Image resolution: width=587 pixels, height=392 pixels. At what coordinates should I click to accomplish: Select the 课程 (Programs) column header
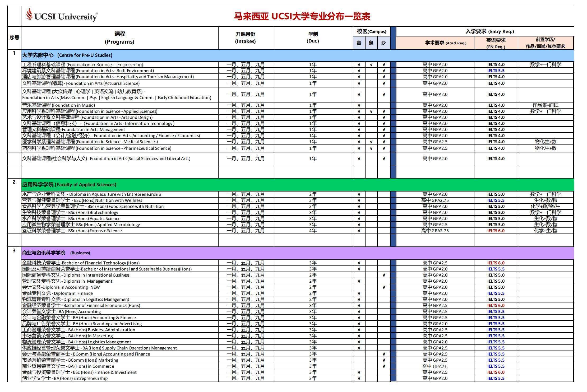click(x=119, y=38)
